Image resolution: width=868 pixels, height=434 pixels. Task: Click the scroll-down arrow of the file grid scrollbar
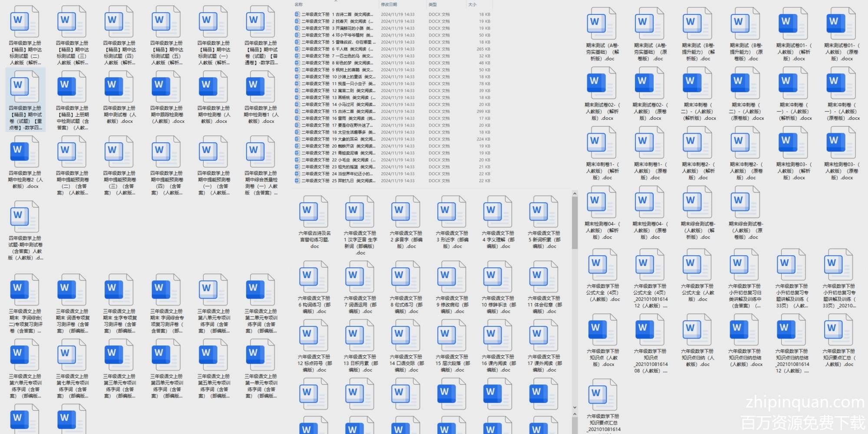pos(575,408)
